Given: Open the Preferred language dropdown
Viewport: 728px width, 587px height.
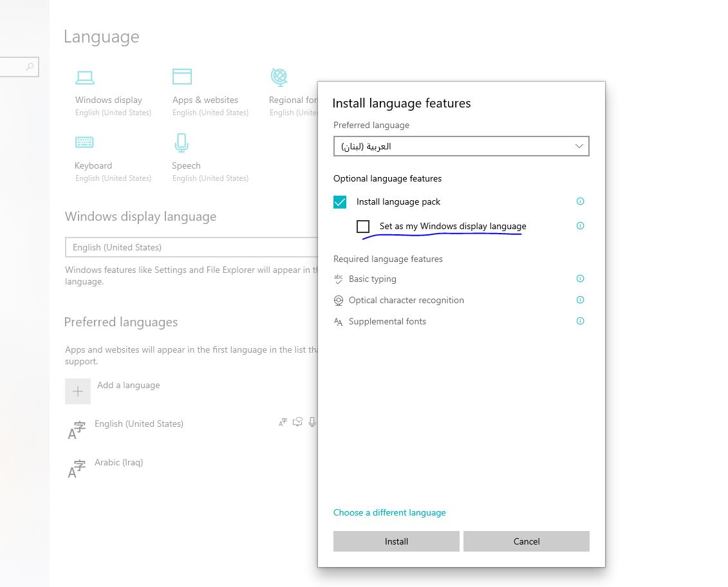Looking at the screenshot, I should coord(461,146).
